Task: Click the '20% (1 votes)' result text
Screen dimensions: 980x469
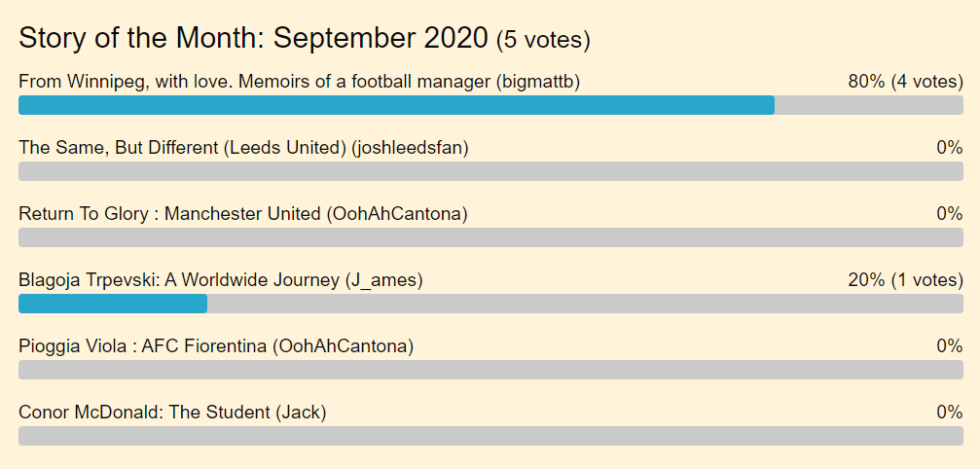Action: [x=905, y=280]
